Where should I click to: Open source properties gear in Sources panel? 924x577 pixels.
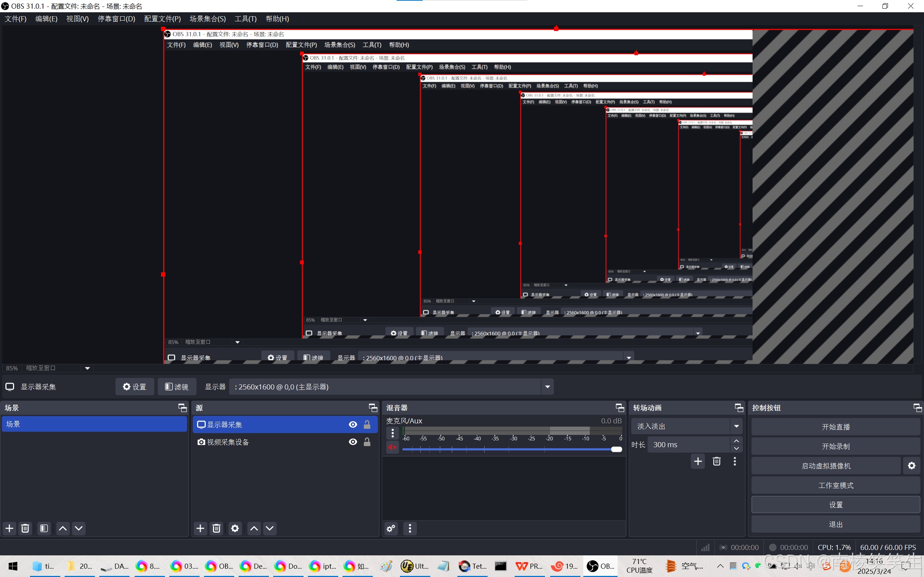pyautogui.click(x=235, y=528)
